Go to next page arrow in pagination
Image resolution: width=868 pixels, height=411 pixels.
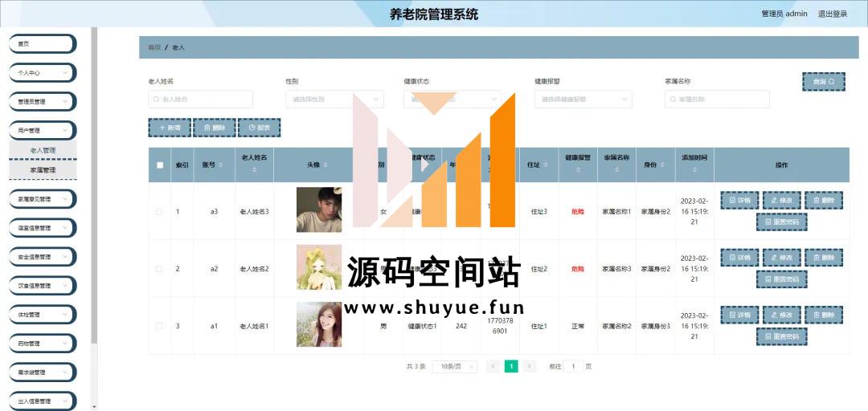[529, 366]
